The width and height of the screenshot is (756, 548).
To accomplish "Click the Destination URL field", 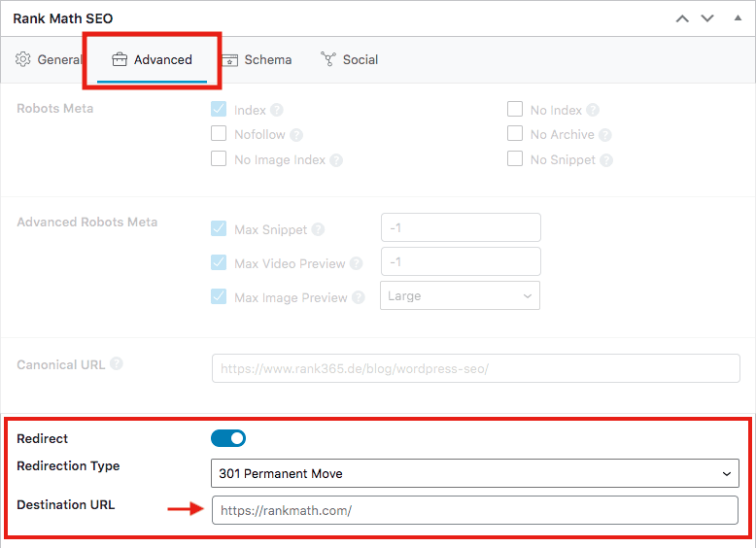I will click(x=475, y=510).
